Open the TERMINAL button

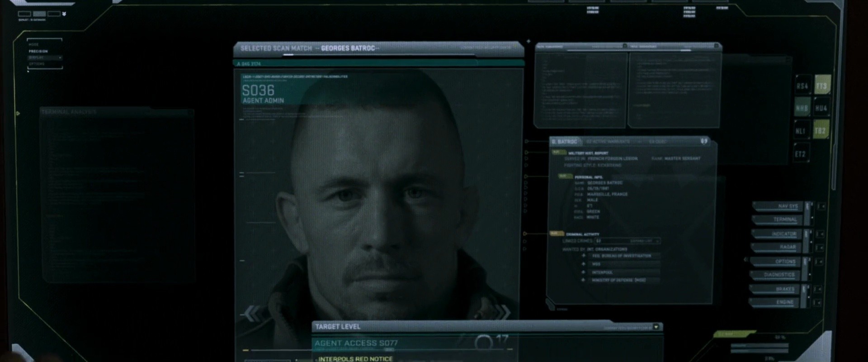[778, 220]
